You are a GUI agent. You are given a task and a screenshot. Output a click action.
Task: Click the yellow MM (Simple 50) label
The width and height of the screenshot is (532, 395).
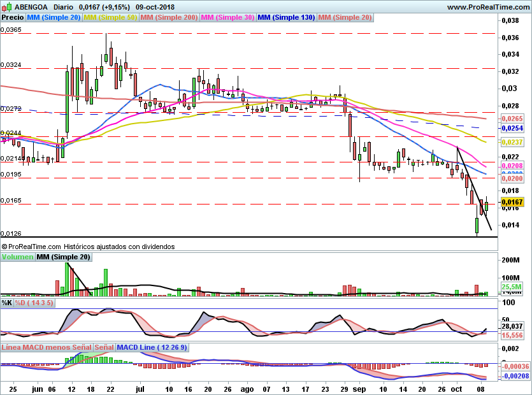pyautogui.click(x=110, y=18)
